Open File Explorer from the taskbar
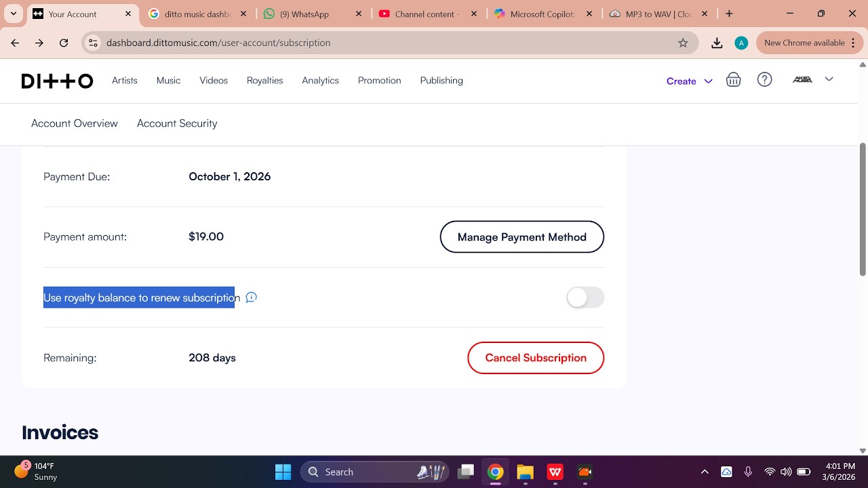The image size is (868, 488). 525,472
